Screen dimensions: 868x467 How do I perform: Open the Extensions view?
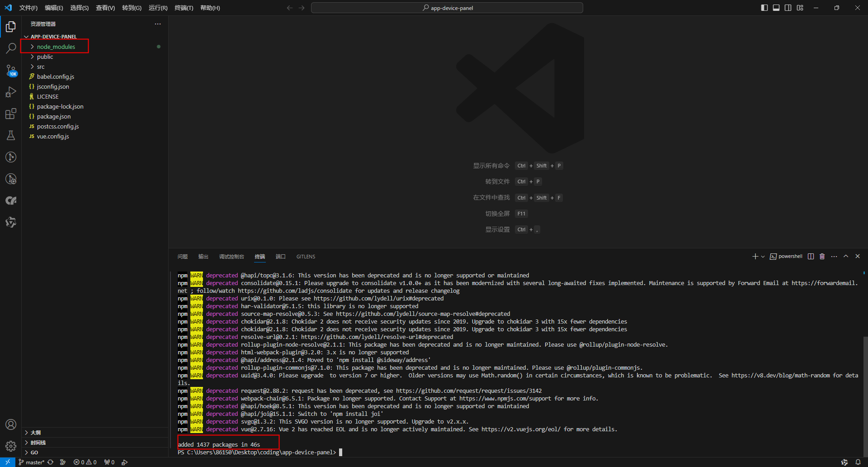point(11,114)
